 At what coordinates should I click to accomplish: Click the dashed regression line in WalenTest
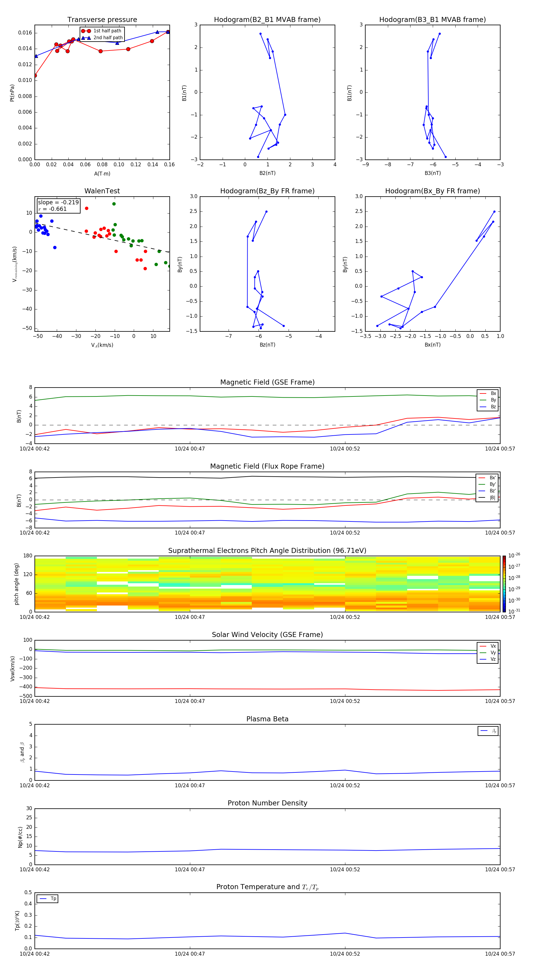[102, 237]
